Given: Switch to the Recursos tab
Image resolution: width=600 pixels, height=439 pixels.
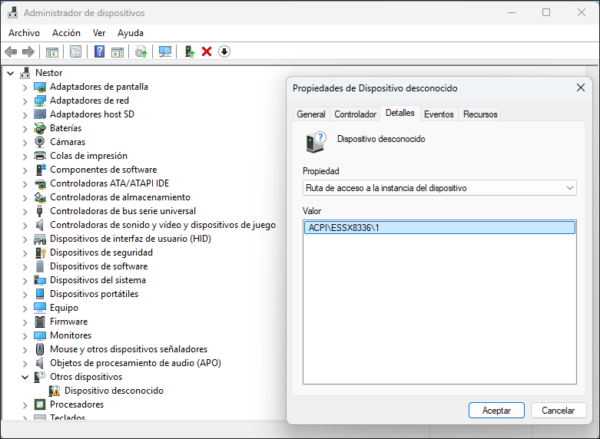Looking at the screenshot, I should tap(480, 114).
